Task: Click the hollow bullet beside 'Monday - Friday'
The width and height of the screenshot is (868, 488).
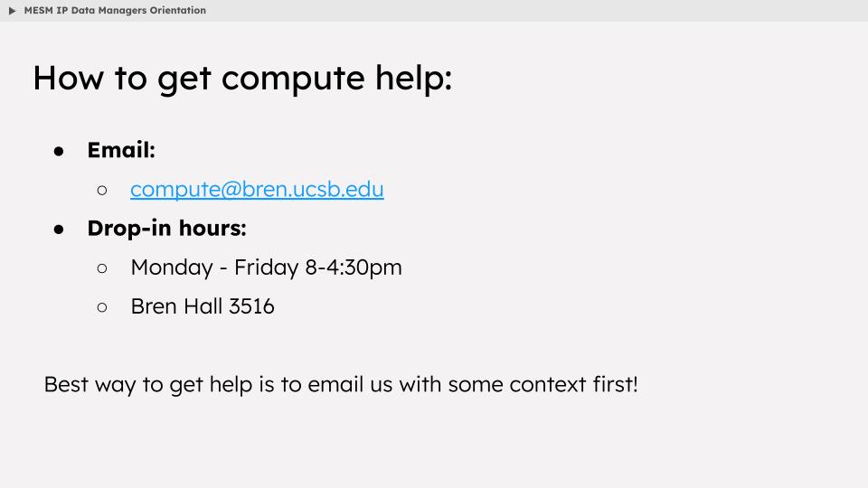Action: pyautogui.click(x=102, y=268)
